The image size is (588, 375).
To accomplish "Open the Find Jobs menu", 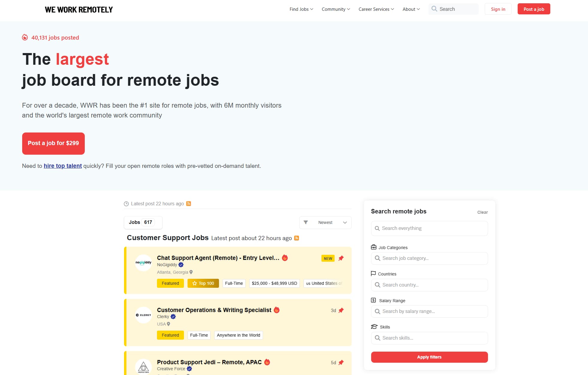I will [x=301, y=9].
